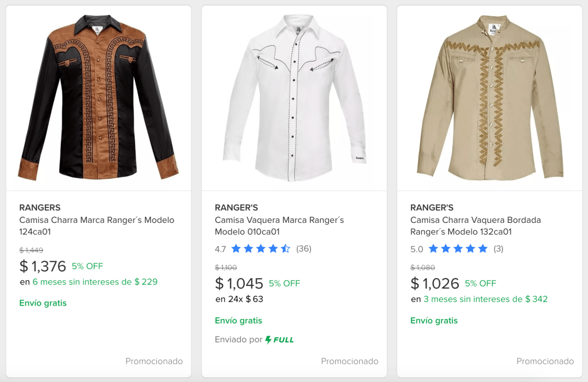Screen dimensions: 588x382
Task: Open the Camisa Charra Vaquera Bordada title
Action: coord(475,226)
